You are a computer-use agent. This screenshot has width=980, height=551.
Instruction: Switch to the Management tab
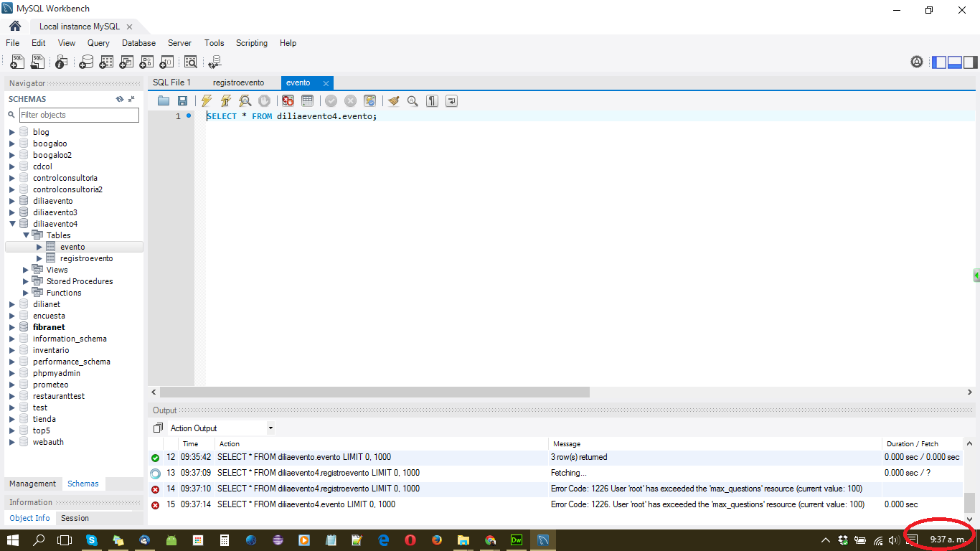(32, 484)
